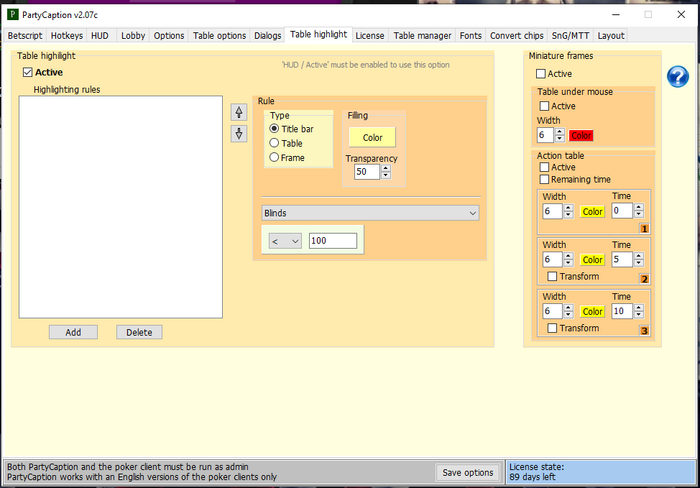Click Delete to remove highlighting rule
Screen dimensions: 700x488
(139, 332)
